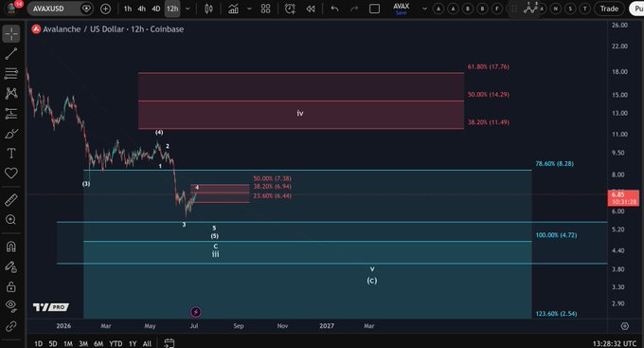Click the purple lightning event marker
This screenshot has width=644, height=348.
coord(196,312)
